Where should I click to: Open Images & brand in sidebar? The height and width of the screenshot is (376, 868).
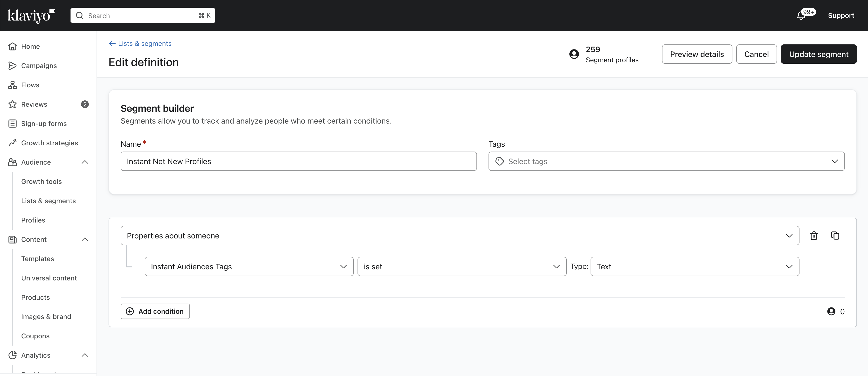pos(46,317)
